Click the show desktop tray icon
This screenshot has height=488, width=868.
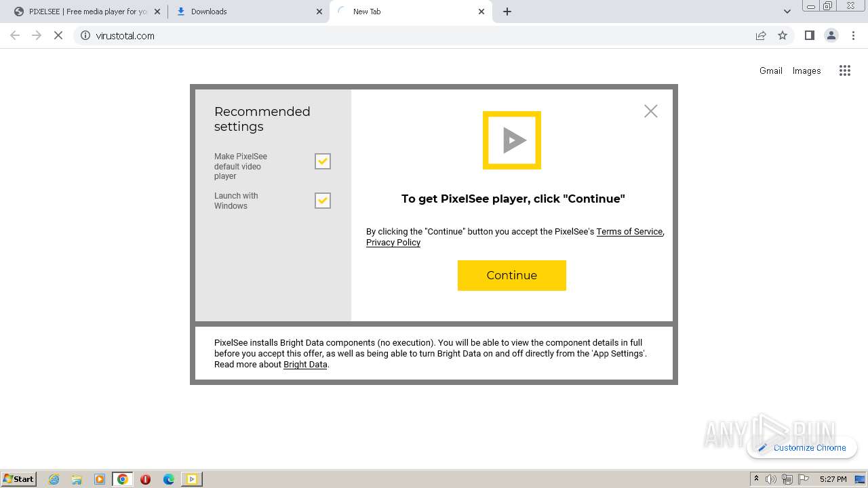point(861,479)
